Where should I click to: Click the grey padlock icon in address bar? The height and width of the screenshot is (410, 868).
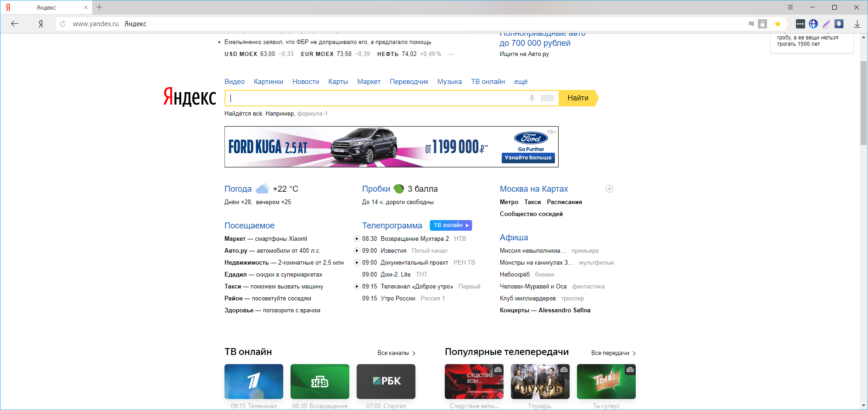tap(762, 24)
